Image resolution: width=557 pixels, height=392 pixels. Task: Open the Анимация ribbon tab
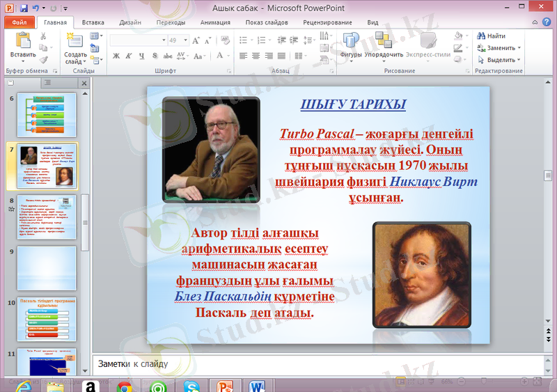[215, 22]
